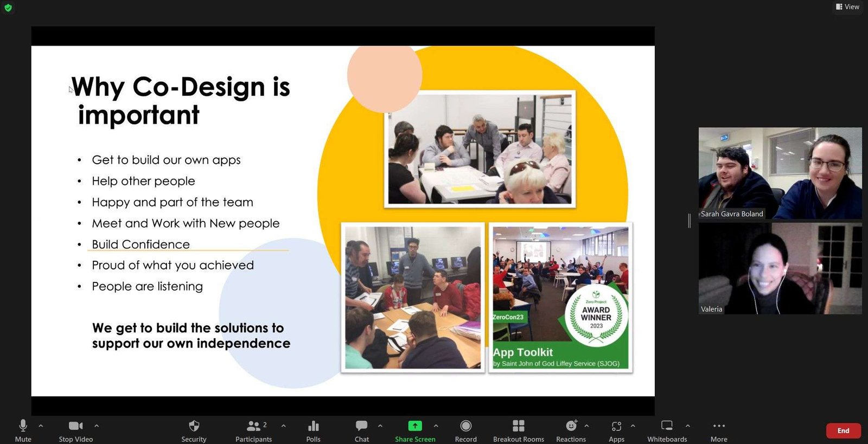Open video options arrow next to Stop Video
The width and height of the screenshot is (868, 444).
point(97,426)
